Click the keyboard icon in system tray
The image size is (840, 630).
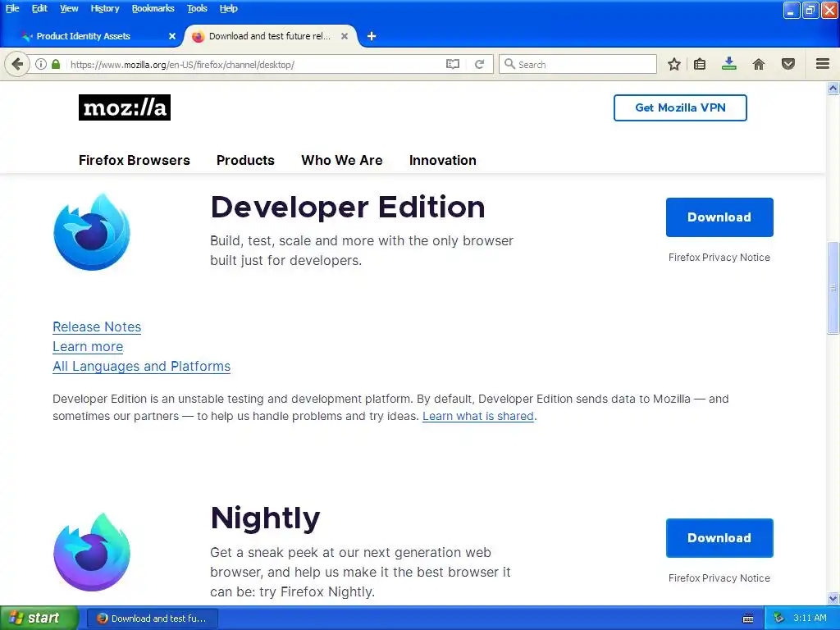coord(748,619)
